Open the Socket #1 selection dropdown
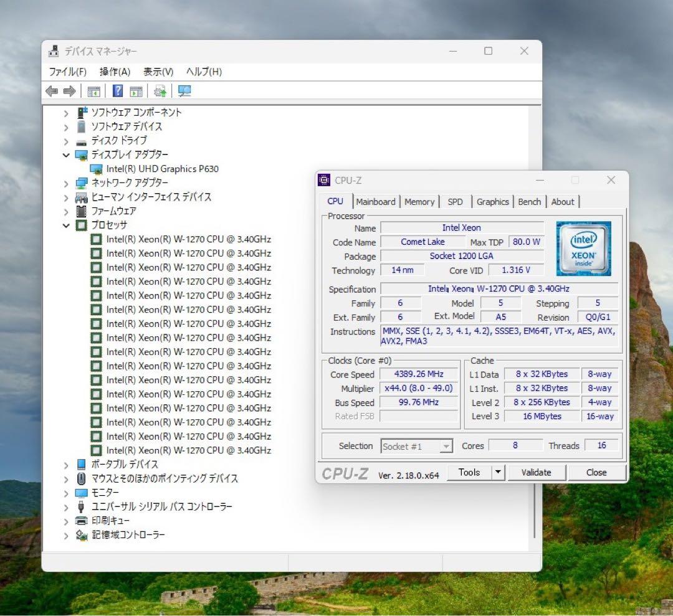The height and width of the screenshot is (616, 673). click(x=446, y=447)
